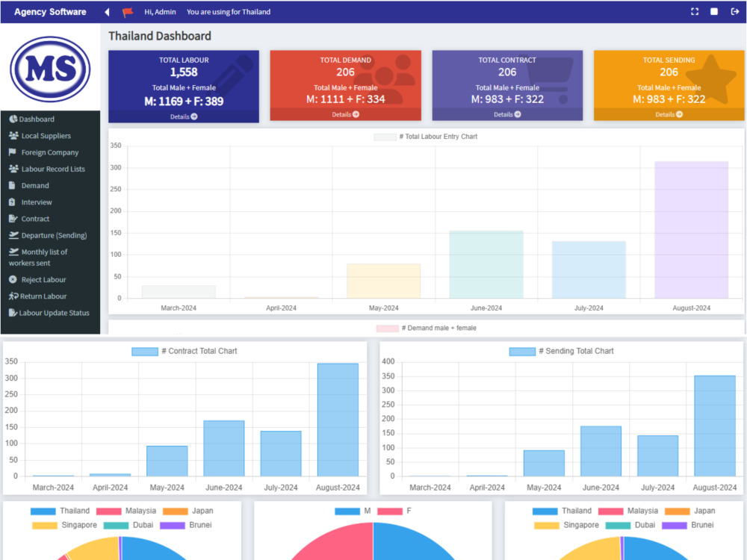
Task: Go to Foreign Company page
Action: click(50, 152)
